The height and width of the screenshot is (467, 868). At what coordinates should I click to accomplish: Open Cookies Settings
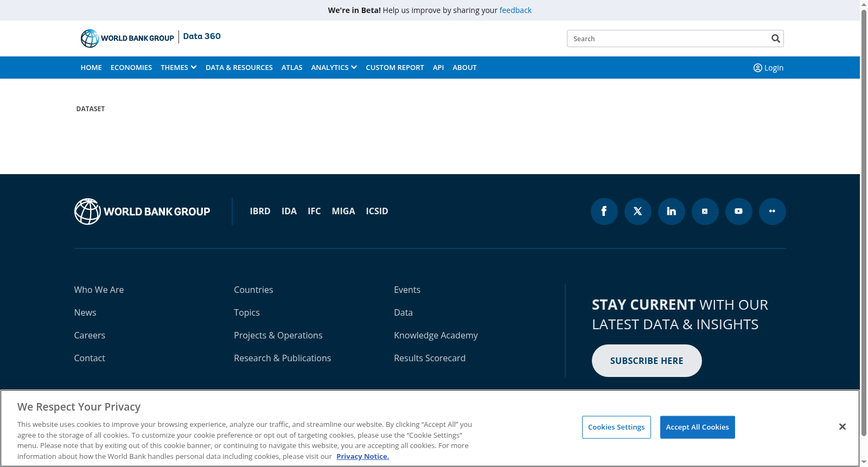click(616, 427)
